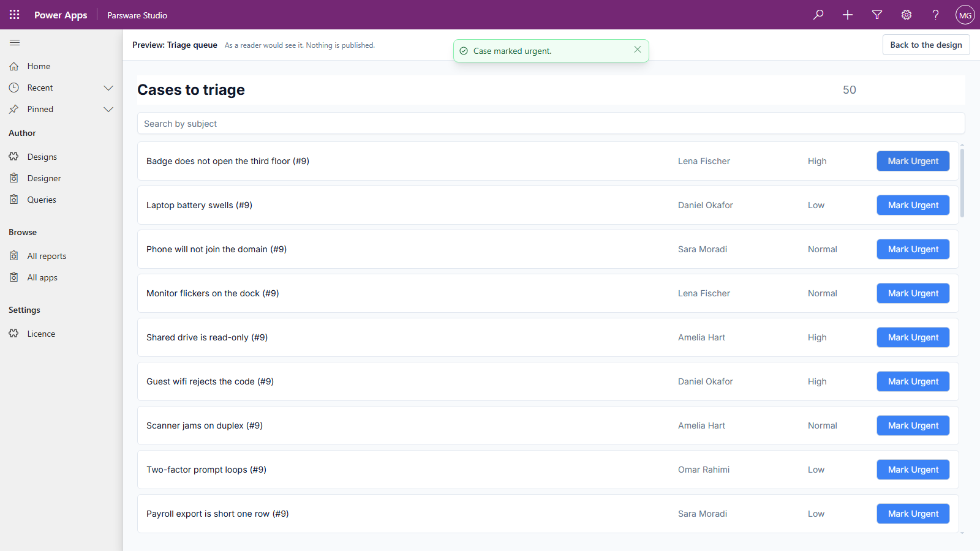980x551 pixels.
Task: Click the Power Apps title text
Action: [61, 15]
